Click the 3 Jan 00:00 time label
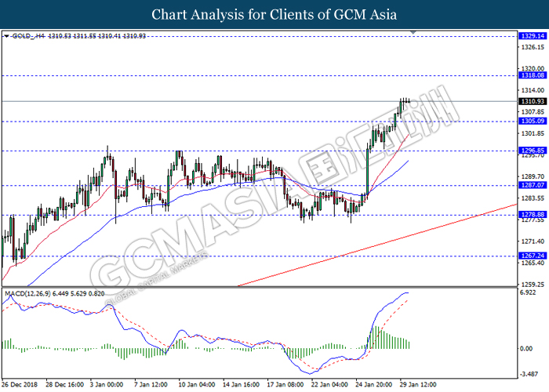The height and width of the screenshot is (392, 549). [107, 385]
